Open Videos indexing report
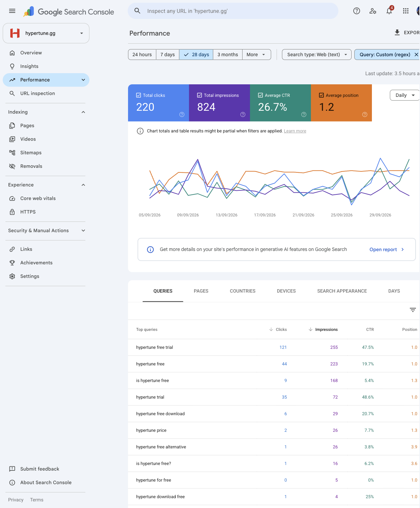The image size is (420, 508). pyautogui.click(x=46, y=139)
